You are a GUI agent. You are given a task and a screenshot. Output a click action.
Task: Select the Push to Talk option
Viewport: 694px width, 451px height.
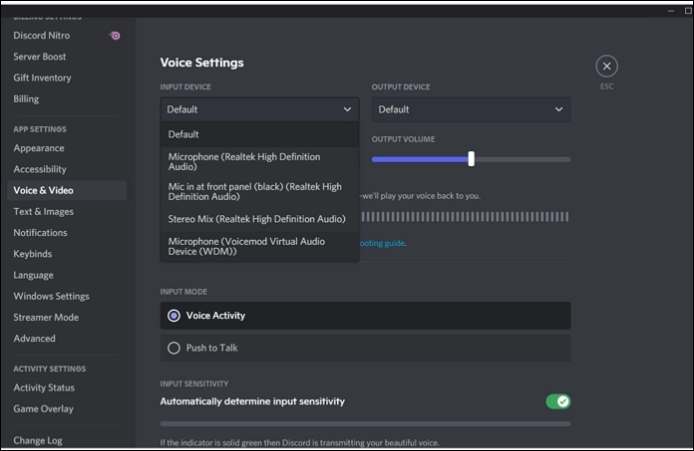coord(174,348)
